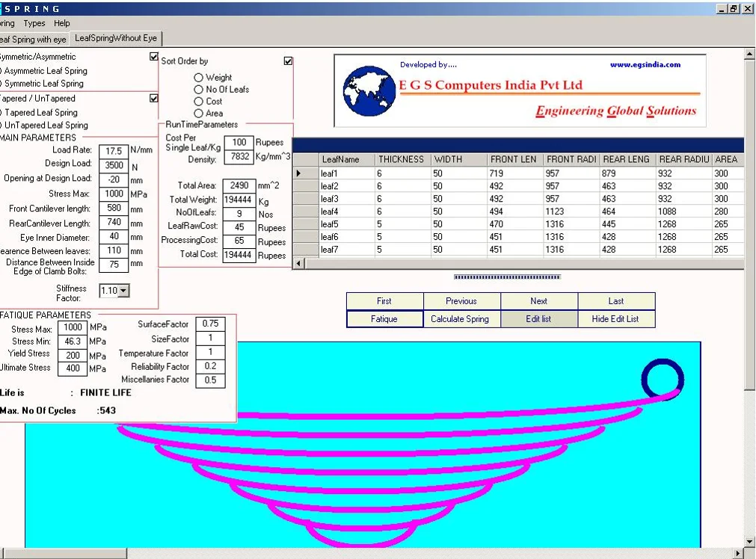This screenshot has width=756, height=559.
Task: Click the EGS Computers globe logo
Action: tap(368, 90)
